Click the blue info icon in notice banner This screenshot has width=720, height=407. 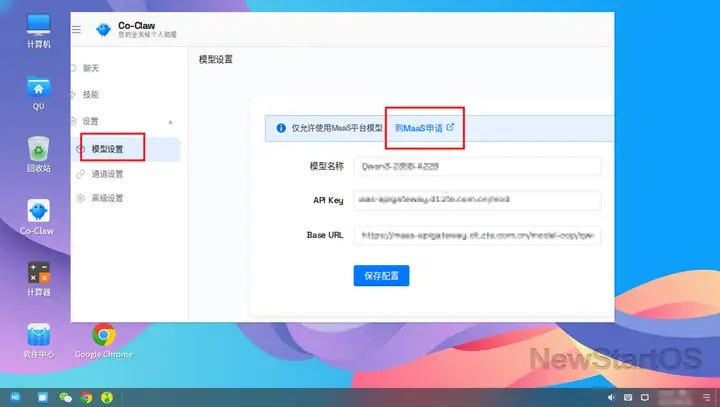[x=281, y=128]
